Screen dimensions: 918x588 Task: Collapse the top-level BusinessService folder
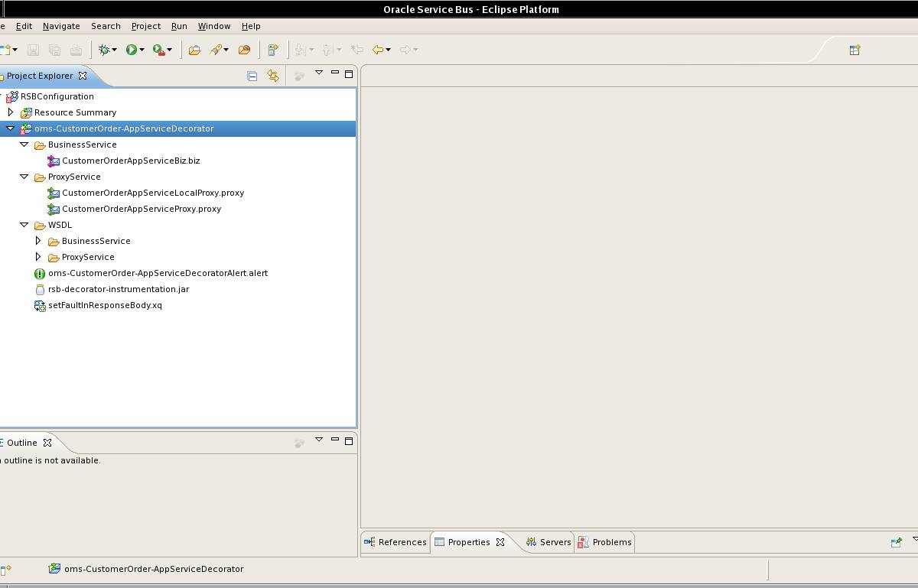(x=24, y=145)
